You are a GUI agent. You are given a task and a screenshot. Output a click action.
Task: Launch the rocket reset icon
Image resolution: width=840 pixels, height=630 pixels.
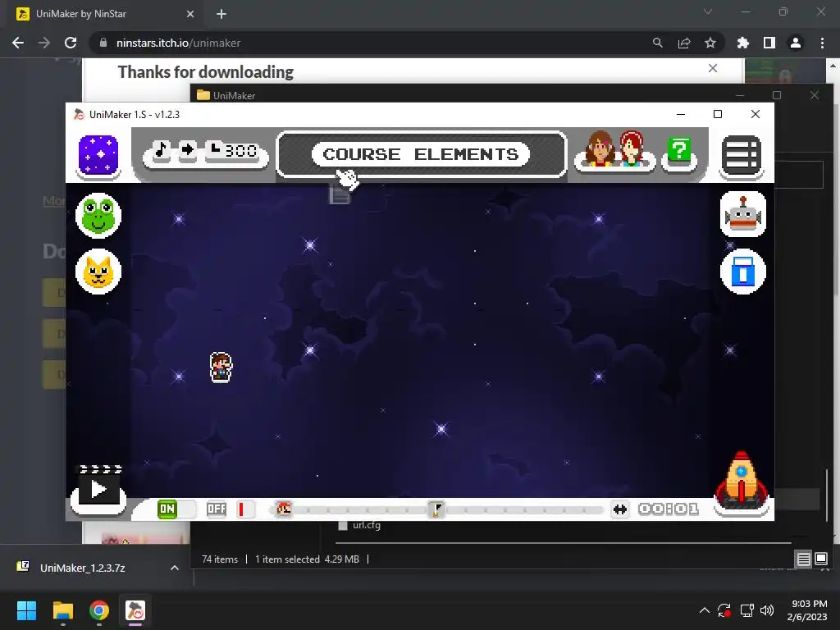coord(742,481)
